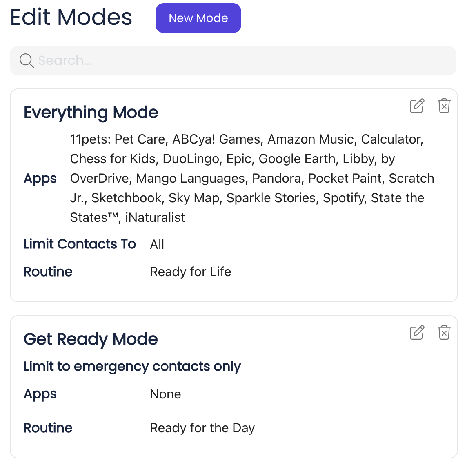476x469 pixels.
Task: Click the Get Ready Mode title
Action: point(91,339)
